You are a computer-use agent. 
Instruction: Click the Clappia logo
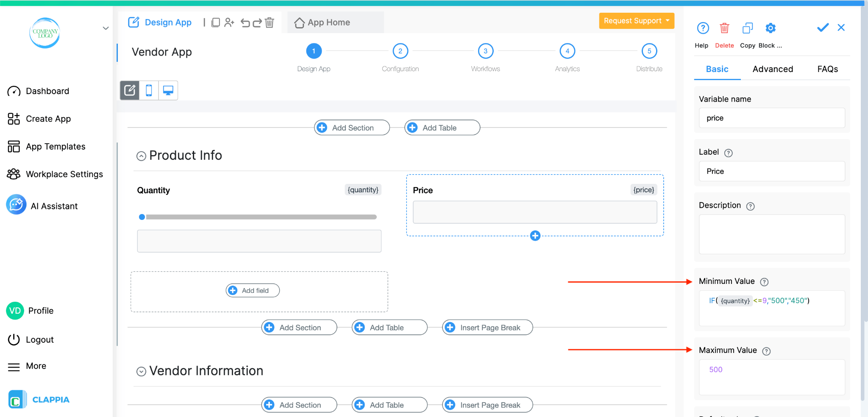(x=39, y=399)
